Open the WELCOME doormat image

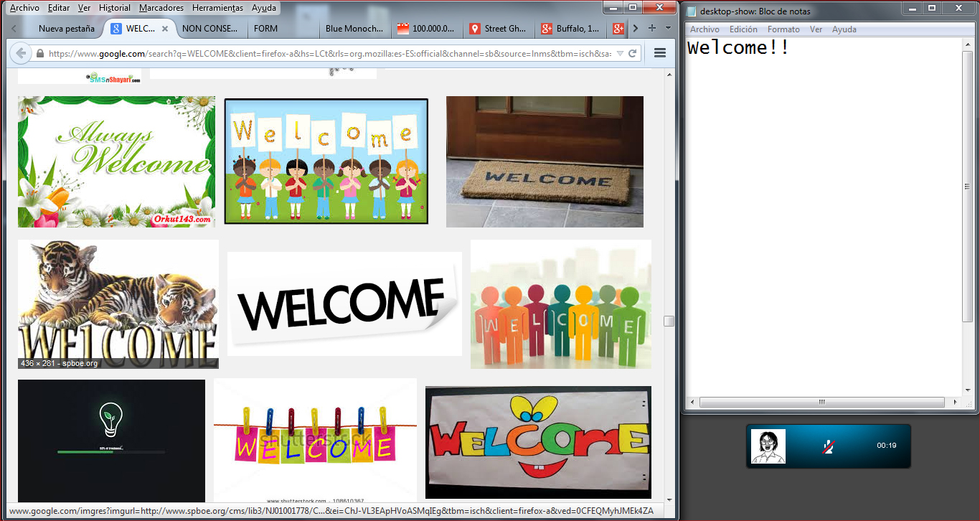click(545, 161)
